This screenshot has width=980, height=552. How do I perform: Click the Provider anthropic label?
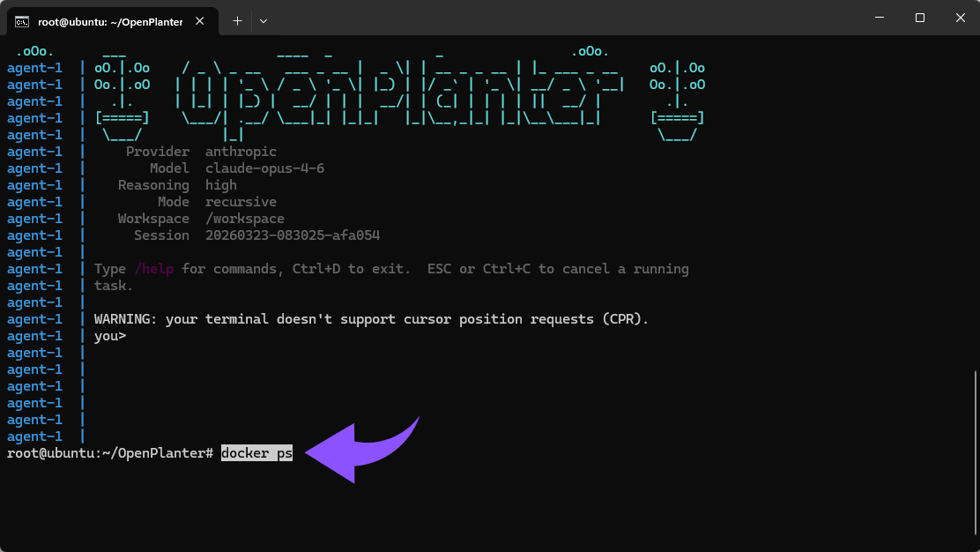[158, 151]
